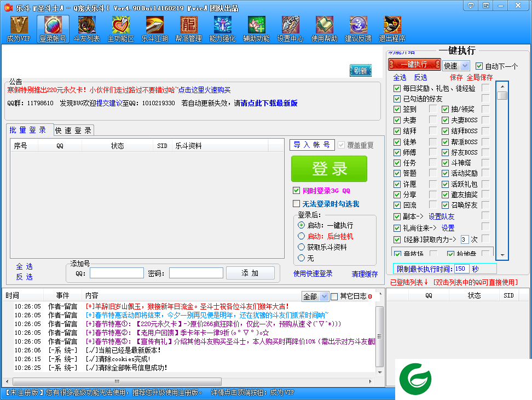
Task: Toggle the 其它日志 checkbox
Action: point(334,296)
